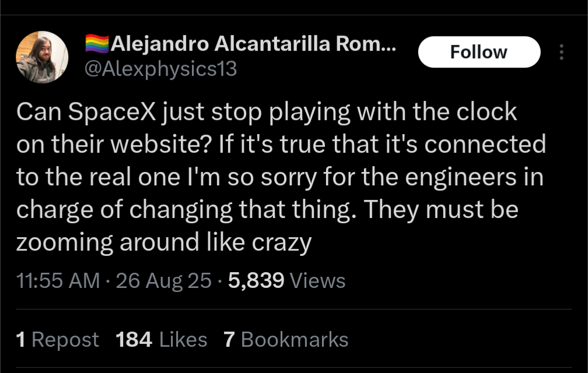This screenshot has height=373, width=588.
Task: View the 5,839 view count
Action: pyautogui.click(x=256, y=280)
